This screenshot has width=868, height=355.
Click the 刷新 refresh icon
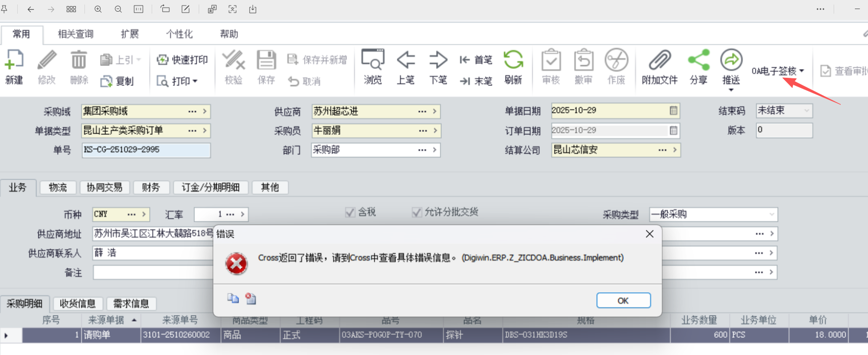coord(513,61)
